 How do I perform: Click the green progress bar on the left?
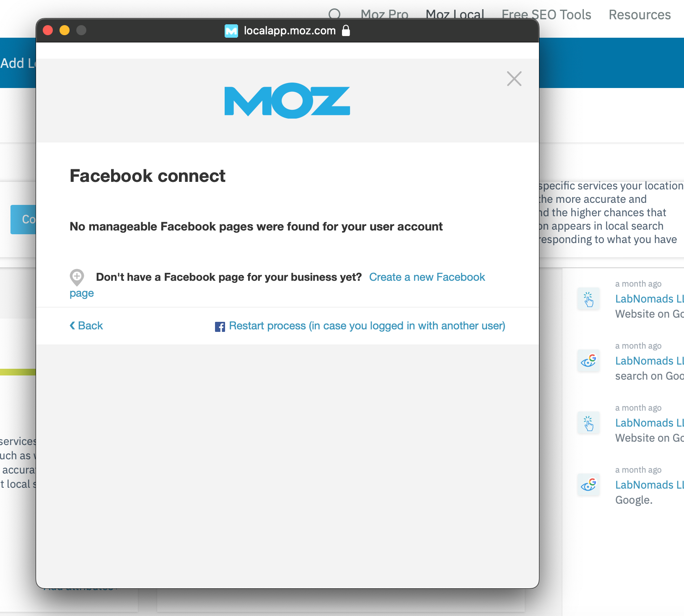(x=17, y=373)
